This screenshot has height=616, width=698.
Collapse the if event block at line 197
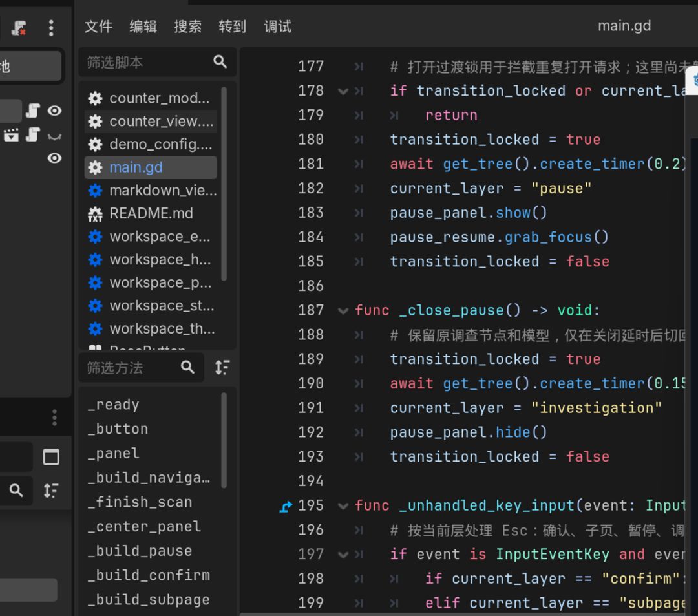[343, 555]
